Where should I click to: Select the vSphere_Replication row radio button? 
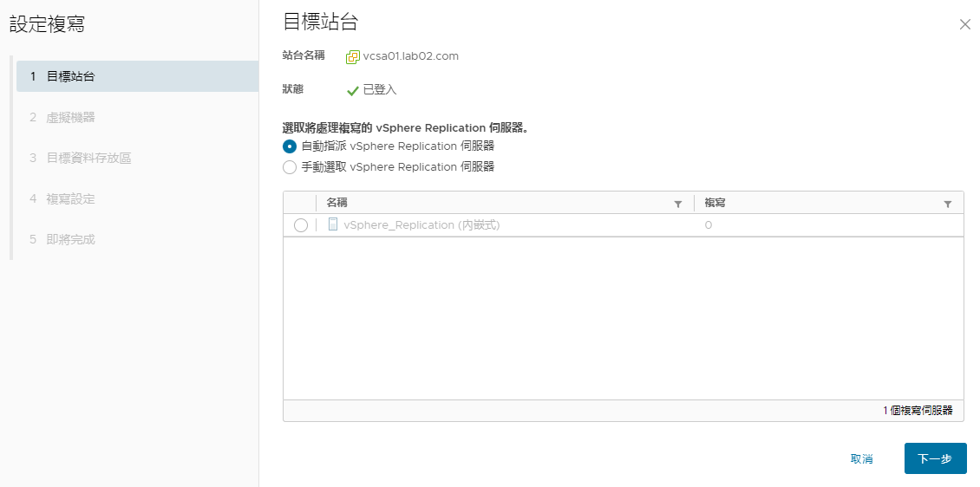(301, 225)
